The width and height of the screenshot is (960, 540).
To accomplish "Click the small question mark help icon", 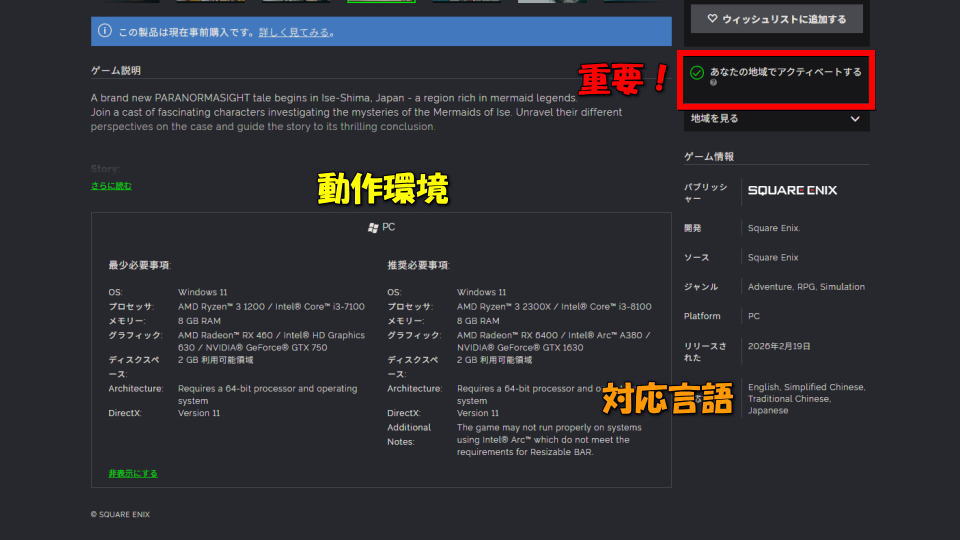I will pyautogui.click(x=713, y=83).
